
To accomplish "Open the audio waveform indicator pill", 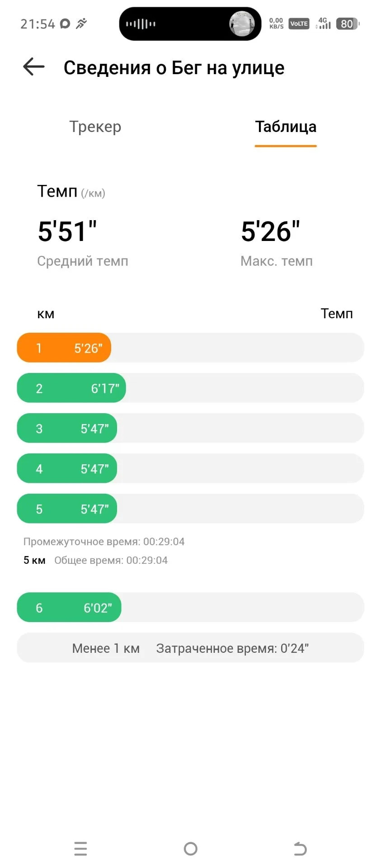I will 141,24.
